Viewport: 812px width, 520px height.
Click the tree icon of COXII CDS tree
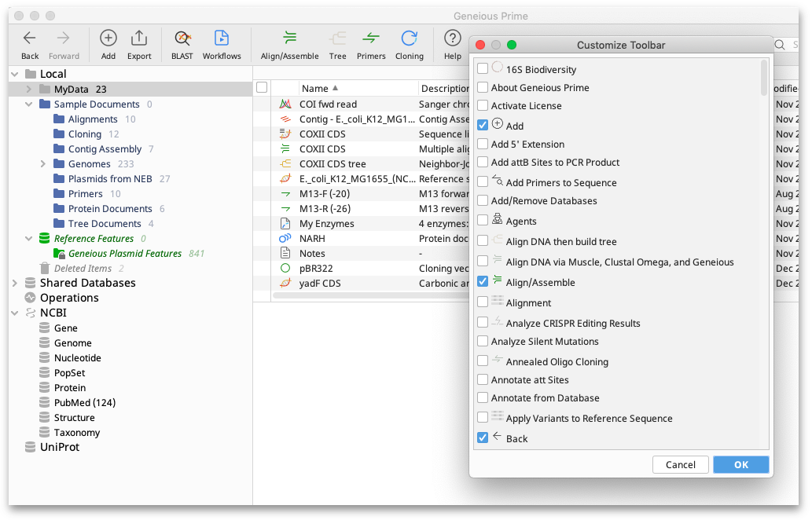coord(285,164)
